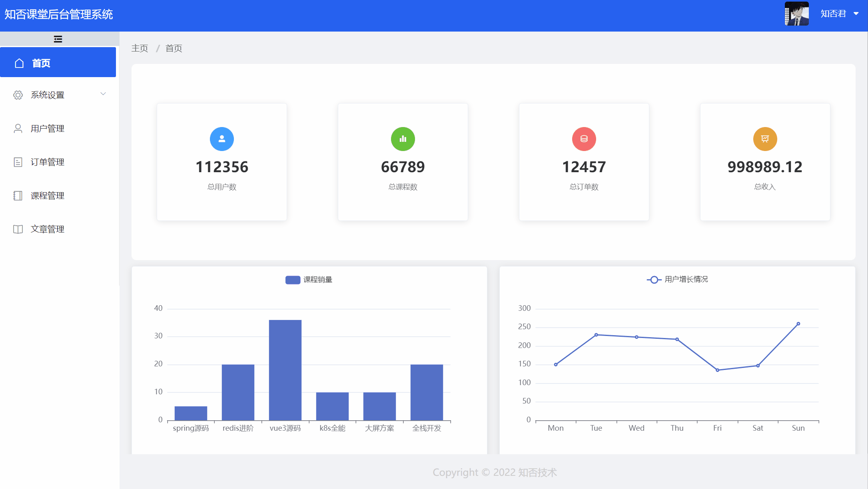Click the document icon beside 订单管理

click(18, 162)
